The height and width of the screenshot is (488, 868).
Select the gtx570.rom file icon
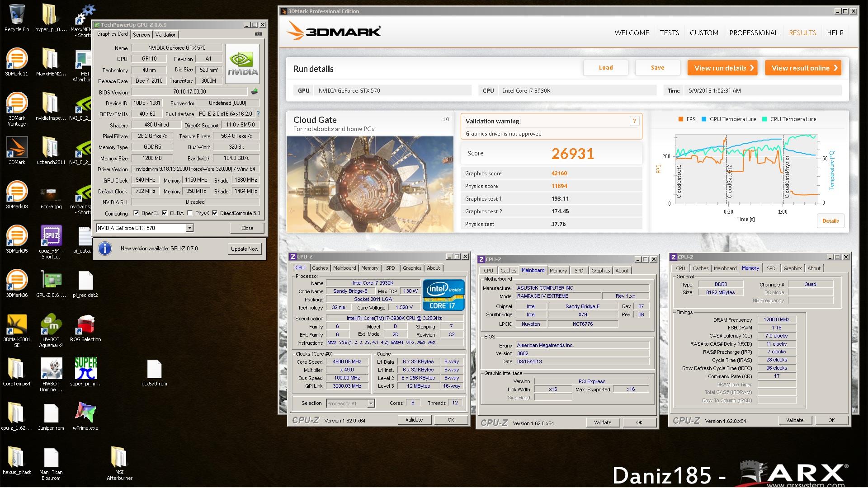[x=154, y=372]
